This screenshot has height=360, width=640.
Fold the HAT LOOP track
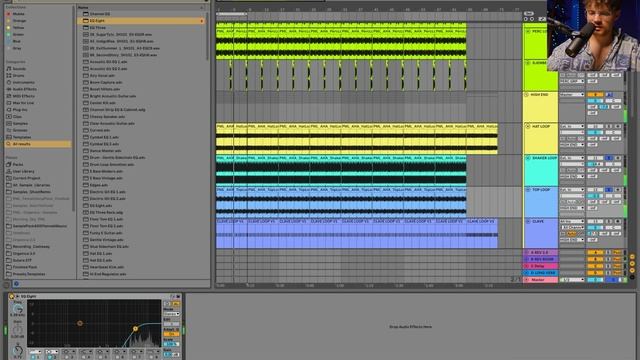click(x=527, y=127)
